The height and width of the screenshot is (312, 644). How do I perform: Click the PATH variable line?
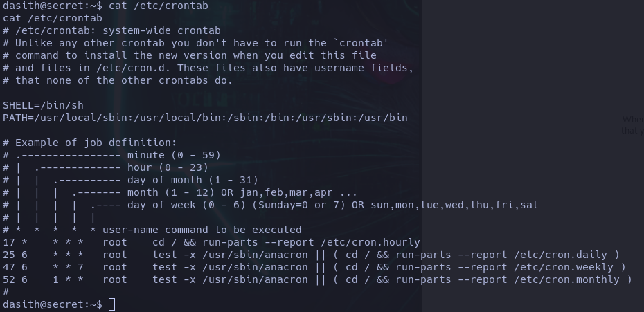(205, 118)
